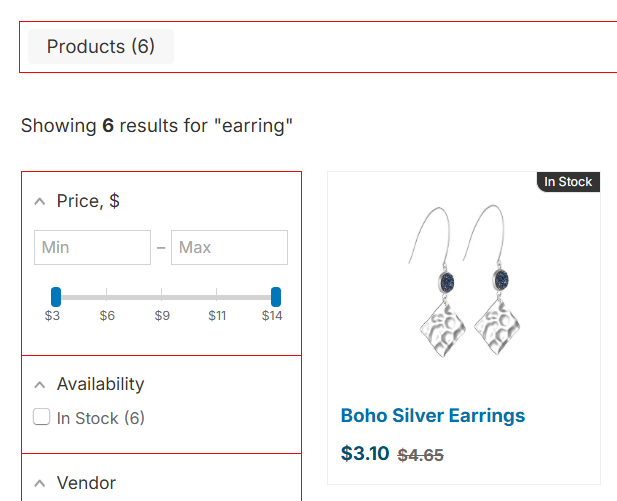Select the Products (6) tab

(x=101, y=47)
